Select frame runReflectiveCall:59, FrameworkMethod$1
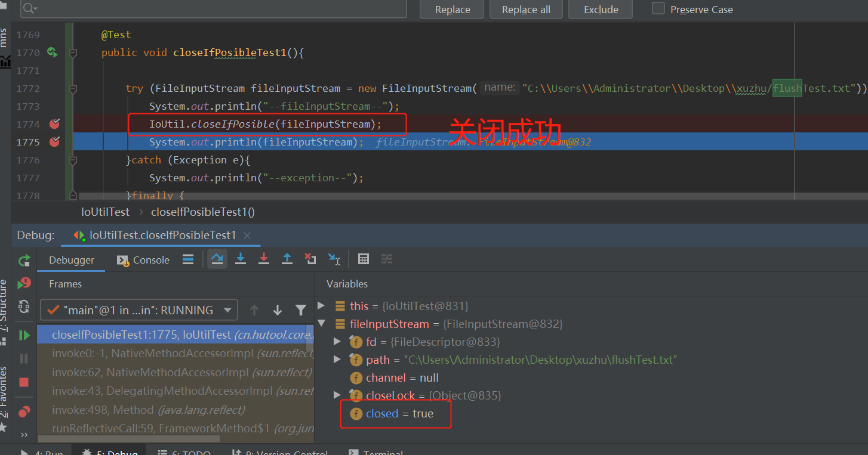Screen dimensions: 868x455 176,428
